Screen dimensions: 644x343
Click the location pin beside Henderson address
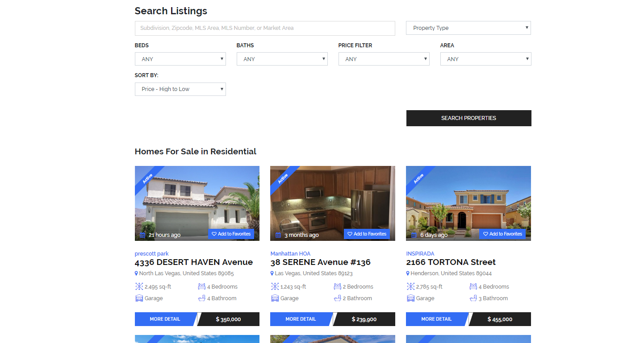point(408,273)
